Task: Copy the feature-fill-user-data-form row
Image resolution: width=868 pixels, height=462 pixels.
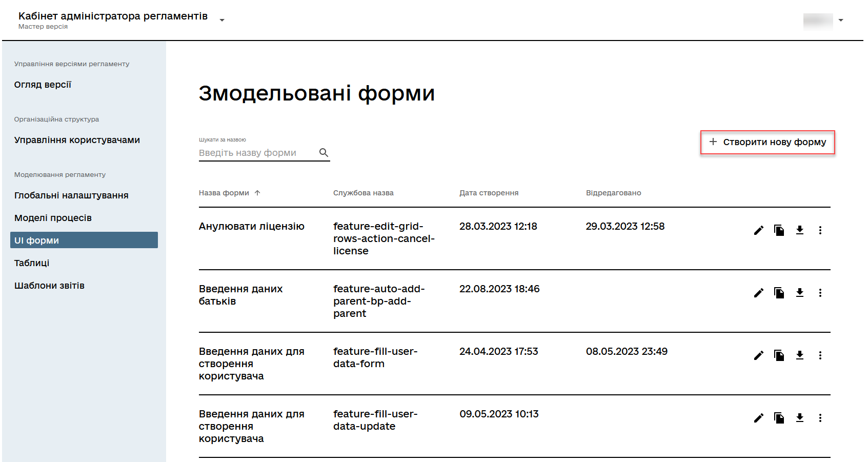Action: pyautogui.click(x=779, y=355)
